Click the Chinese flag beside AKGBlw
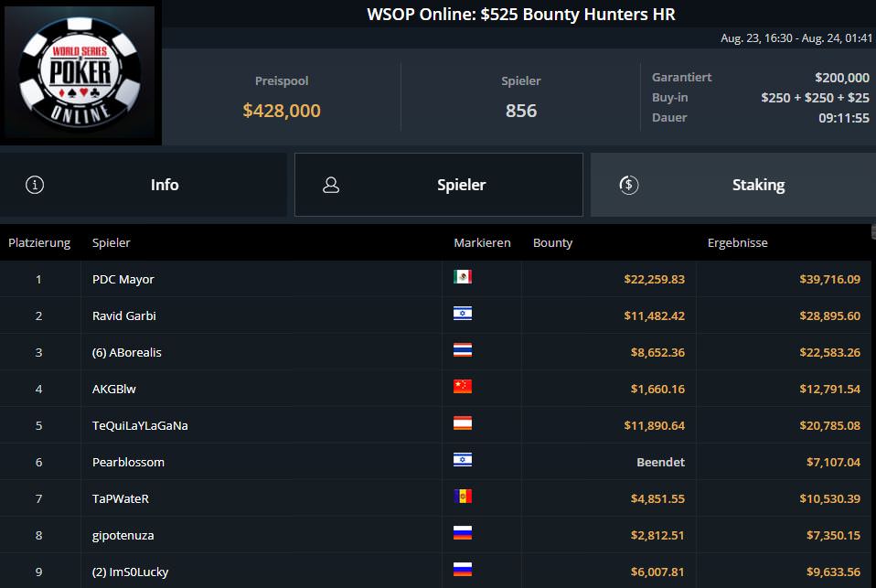The height and width of the screenshot is (588, 876). (463, 386)
